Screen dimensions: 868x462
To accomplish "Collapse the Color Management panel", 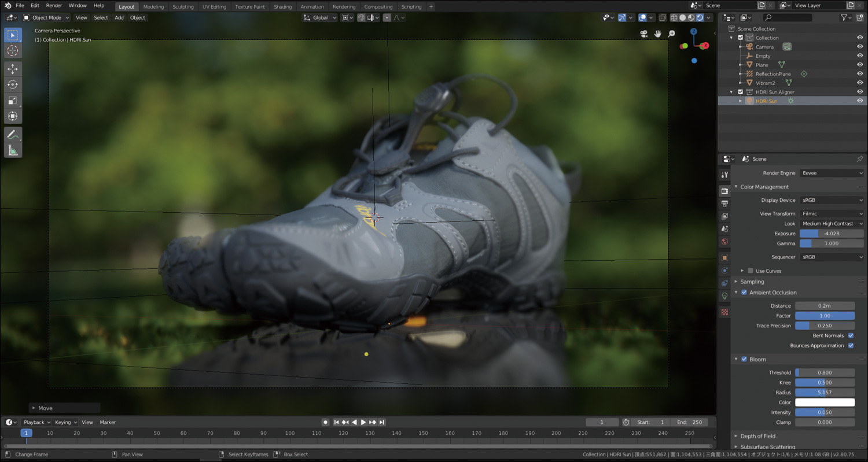I will [x=764, y=187].
